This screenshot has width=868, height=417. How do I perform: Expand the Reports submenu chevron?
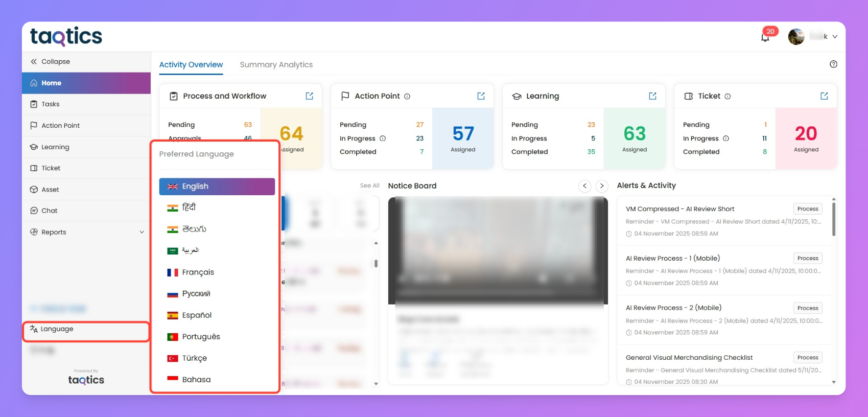(x=142, y=232)
